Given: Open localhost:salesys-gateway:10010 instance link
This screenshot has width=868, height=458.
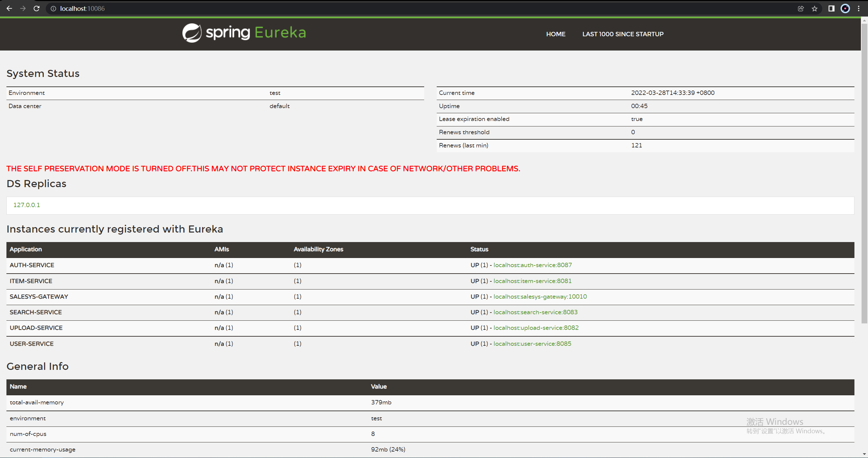Looking at the screenshot, I should 540,297.
